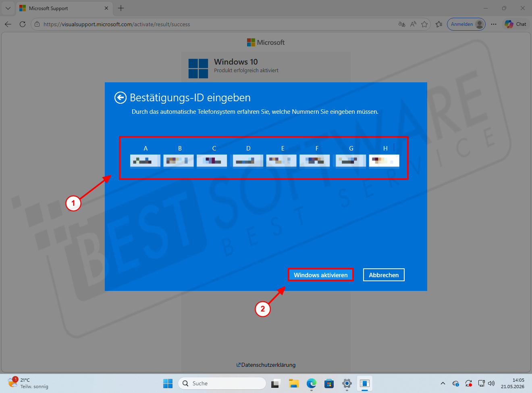Viewport: 532px width, 393px height.
Task: Select confirmation ID field G
Action: coord(351,161)
